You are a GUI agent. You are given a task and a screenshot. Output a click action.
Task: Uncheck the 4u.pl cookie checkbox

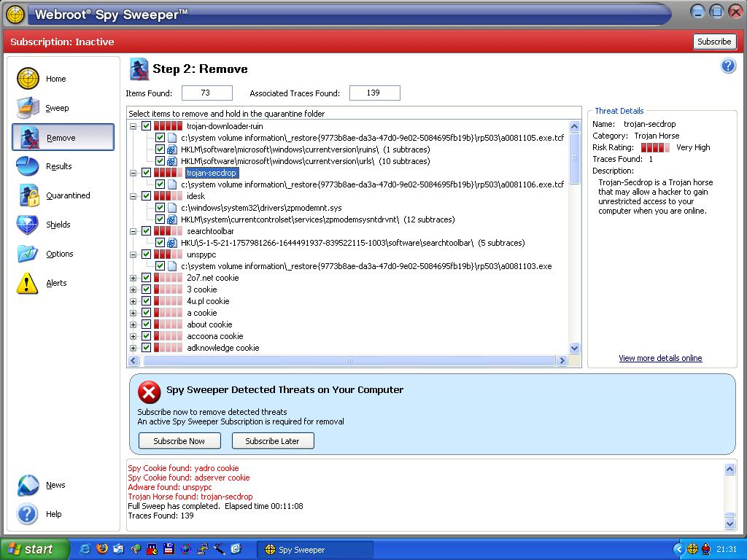pyautogui.click(x=146, y=301)
